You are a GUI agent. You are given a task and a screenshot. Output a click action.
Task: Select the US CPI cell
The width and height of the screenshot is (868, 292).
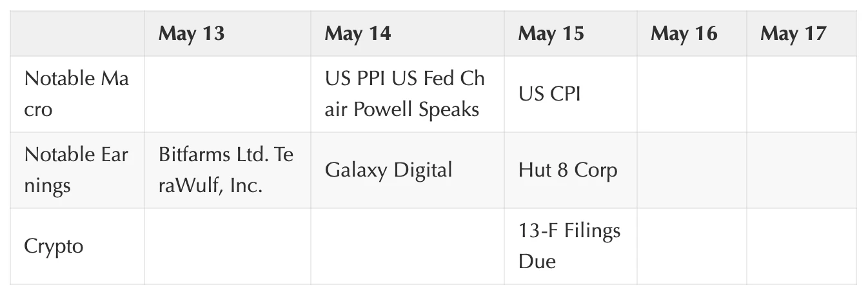coord(549,94)
